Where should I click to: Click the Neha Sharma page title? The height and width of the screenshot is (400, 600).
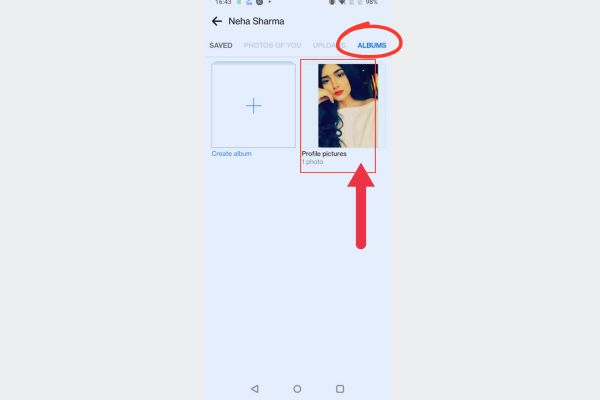tap(256, 21)
